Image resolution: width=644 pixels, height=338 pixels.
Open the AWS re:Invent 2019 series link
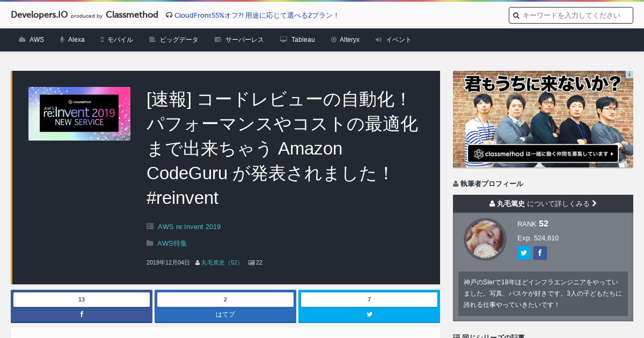click(x=189, y=226)
